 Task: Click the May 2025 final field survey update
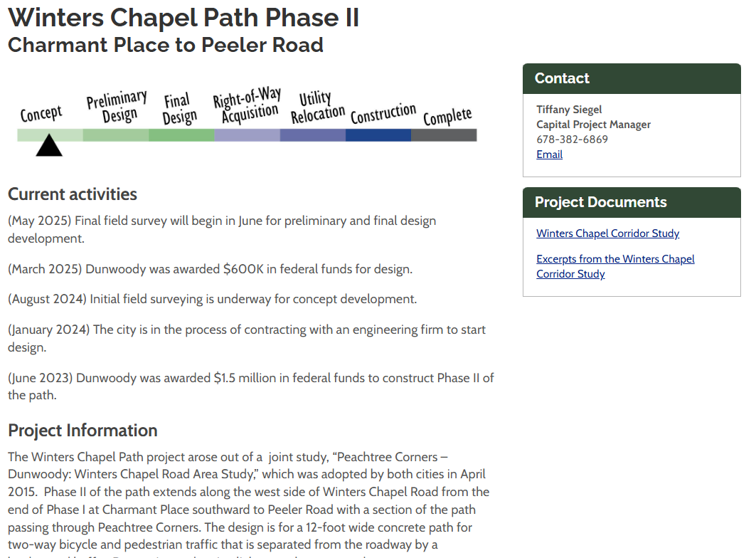click(x=222, y=229)
